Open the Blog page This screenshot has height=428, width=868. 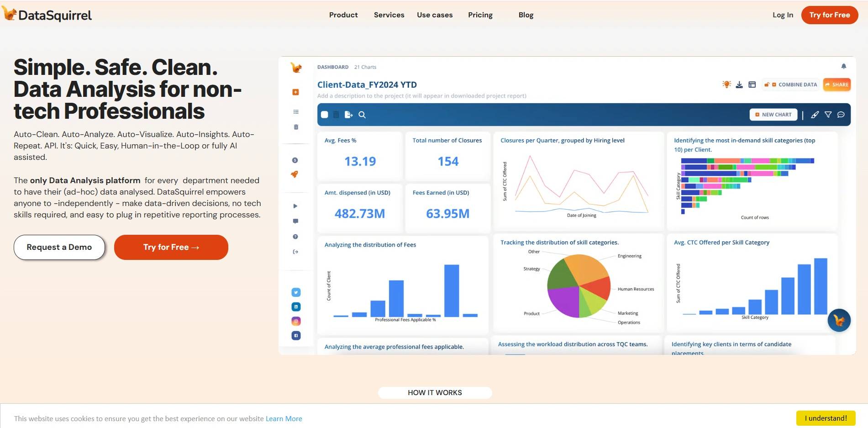point(526,15)
